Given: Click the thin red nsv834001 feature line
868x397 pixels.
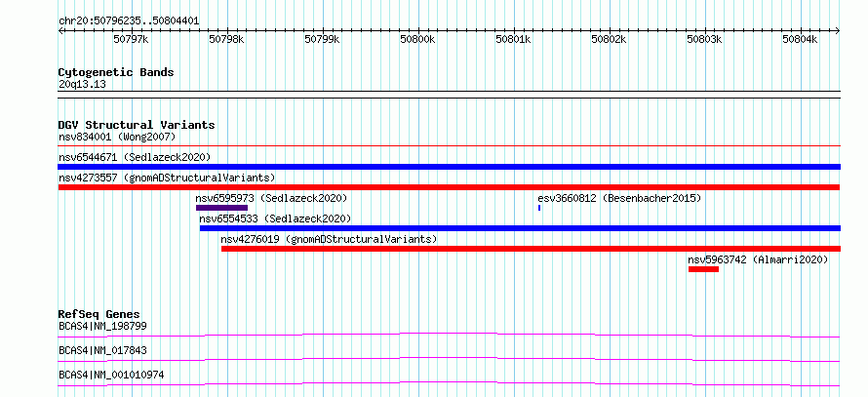Looking at the screenshot, I should (449, 146).
